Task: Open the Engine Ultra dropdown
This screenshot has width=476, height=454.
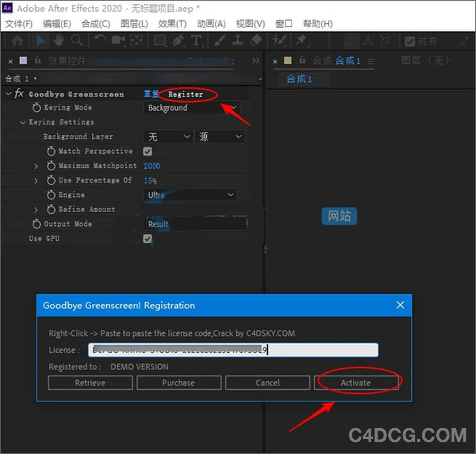Action: [190, 195]
